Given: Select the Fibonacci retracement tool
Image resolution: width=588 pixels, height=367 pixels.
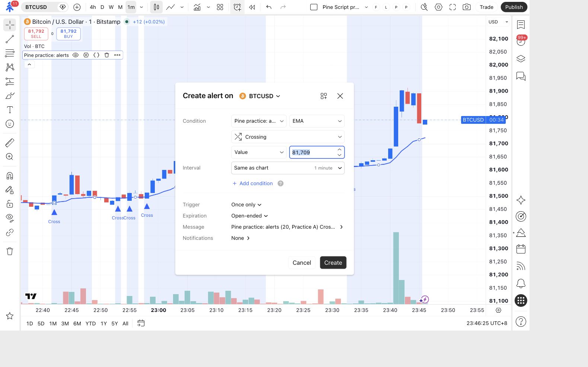Looking at the screenshot, I should click(x=10, y=53).
